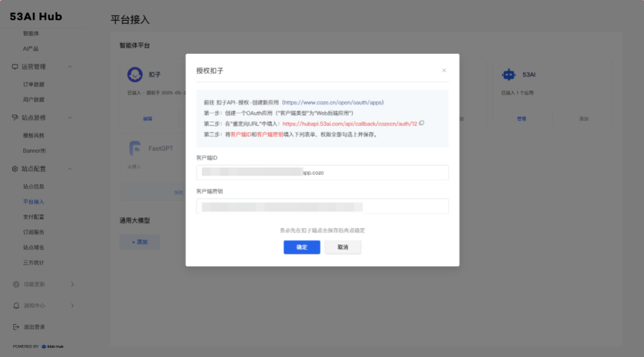This screenshot has width=644, height=357.
Task: Click the 53AI robot logo icon
Action: pos(509,75)
